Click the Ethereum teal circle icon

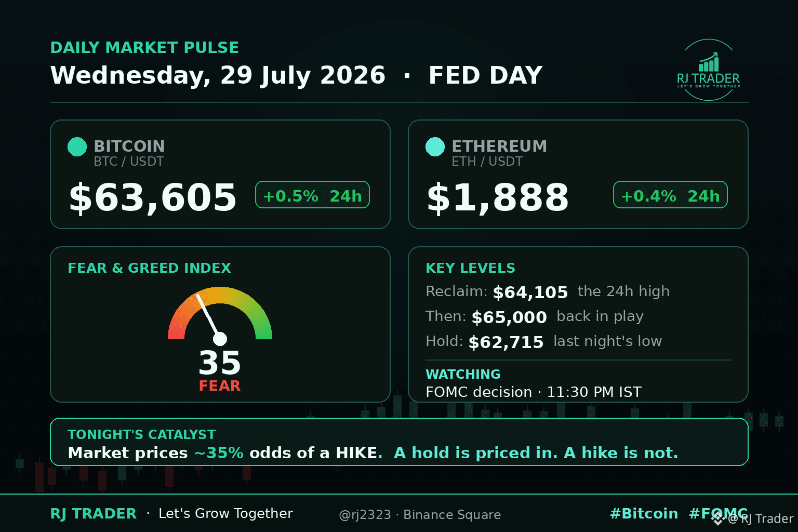tap(435, 147)
